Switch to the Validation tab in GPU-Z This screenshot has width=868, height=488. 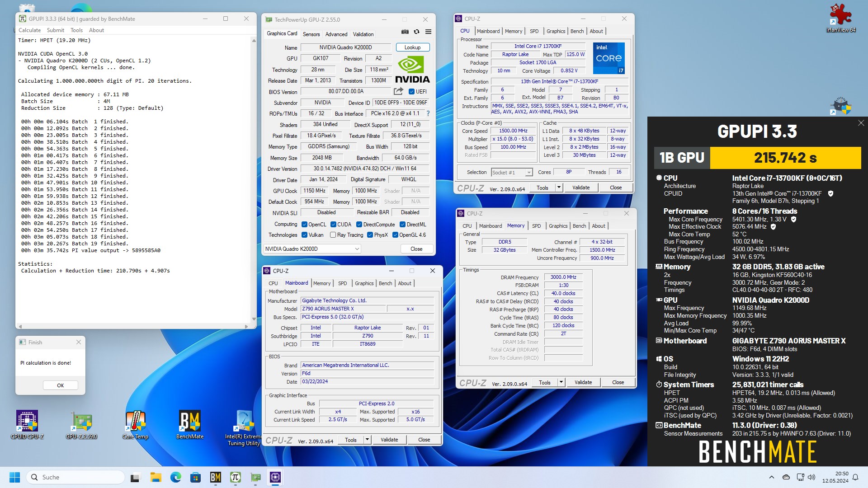click(363, 34)
